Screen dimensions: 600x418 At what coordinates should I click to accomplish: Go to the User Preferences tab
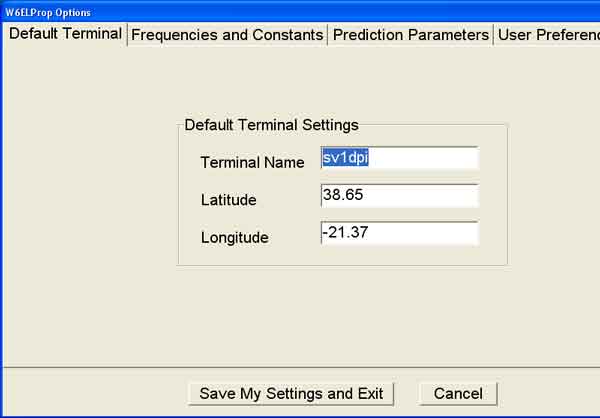(546, 35)
